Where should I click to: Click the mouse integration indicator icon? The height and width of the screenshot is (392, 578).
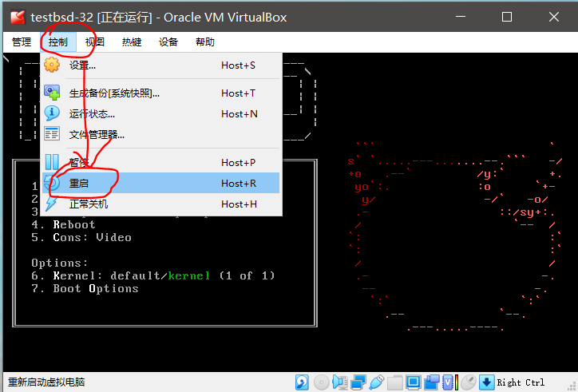pyautogui.click(x=469, y=382)
